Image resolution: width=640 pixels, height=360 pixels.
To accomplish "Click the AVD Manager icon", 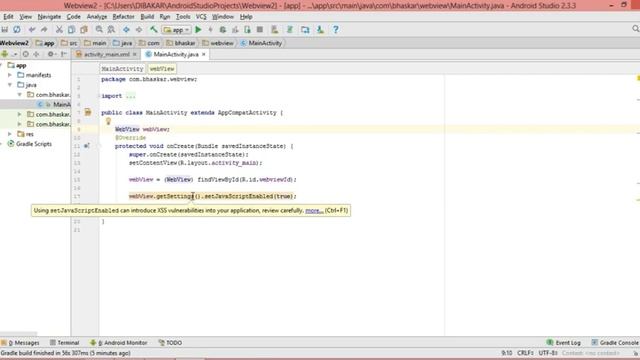I will (275, 29).
